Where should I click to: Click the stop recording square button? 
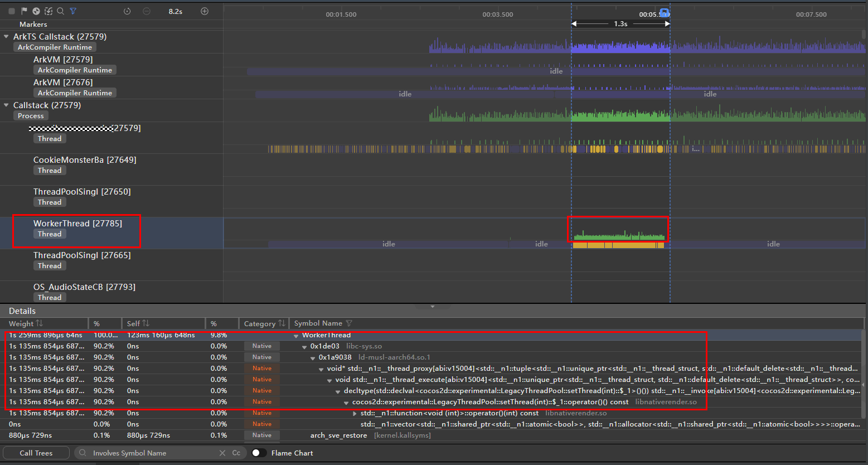[x=12, y=11]
